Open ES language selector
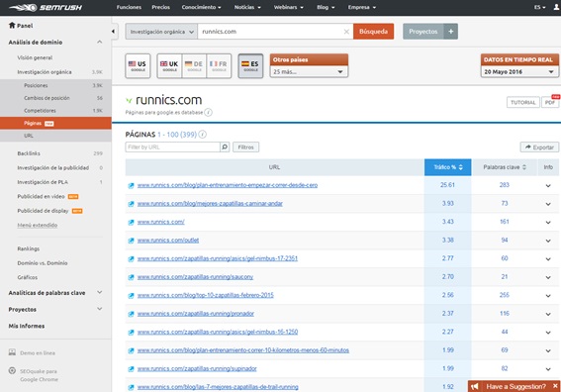 [539, 7]
